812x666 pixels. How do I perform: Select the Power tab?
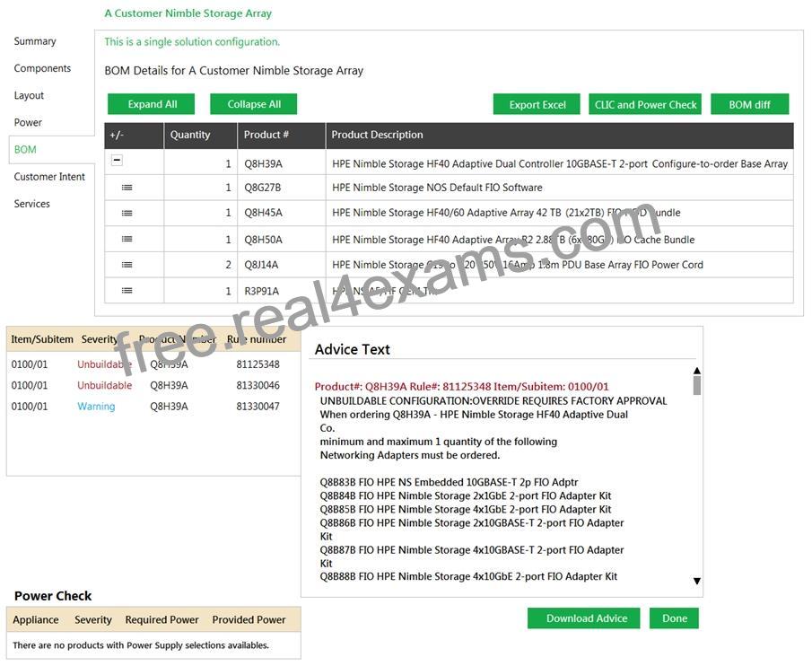tap(28, 122)
